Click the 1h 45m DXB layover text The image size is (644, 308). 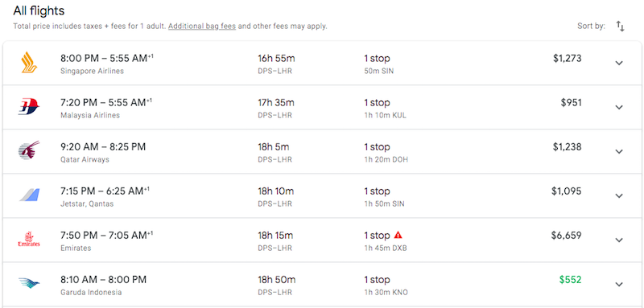(386, 248)
